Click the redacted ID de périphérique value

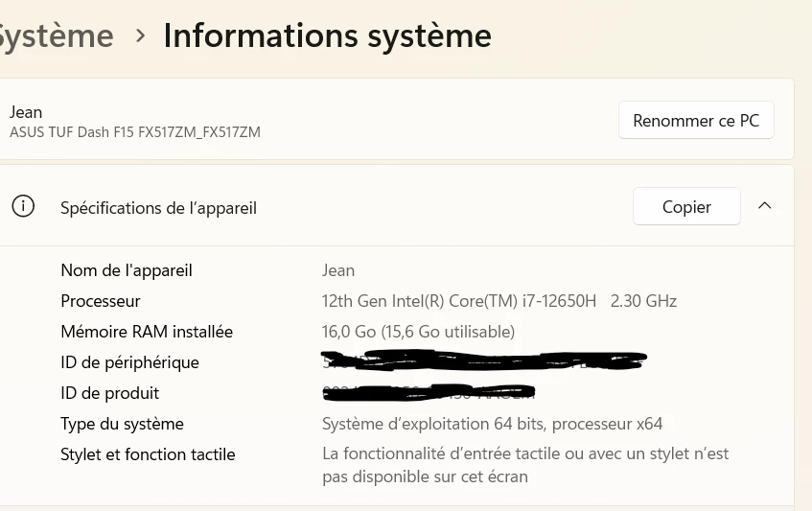tap(484, 360)
